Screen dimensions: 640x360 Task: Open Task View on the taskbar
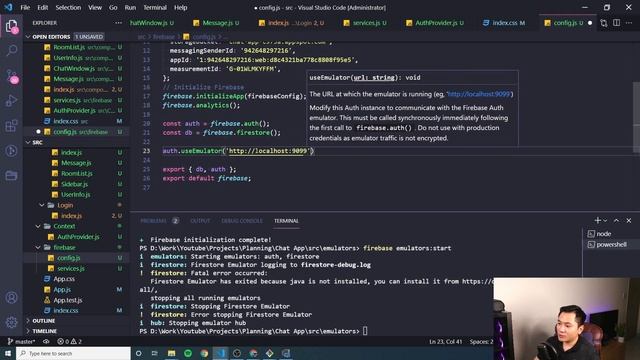(155, 353)
